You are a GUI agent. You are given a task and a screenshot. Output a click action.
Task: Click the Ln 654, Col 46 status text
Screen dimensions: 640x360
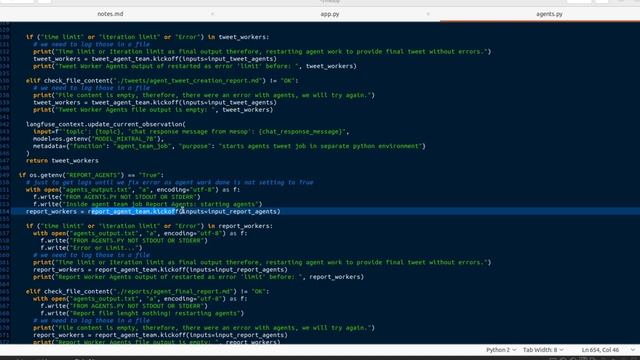(x=600, y=350)
